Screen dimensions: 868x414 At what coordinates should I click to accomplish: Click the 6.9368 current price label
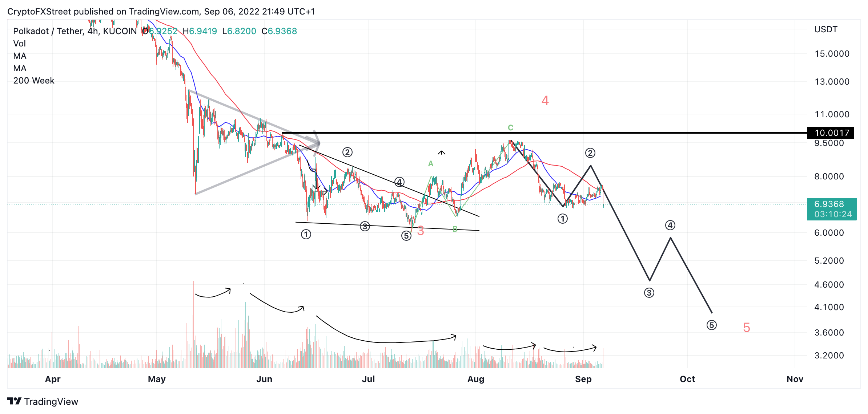pyautogui.click(x=832, y=209)
